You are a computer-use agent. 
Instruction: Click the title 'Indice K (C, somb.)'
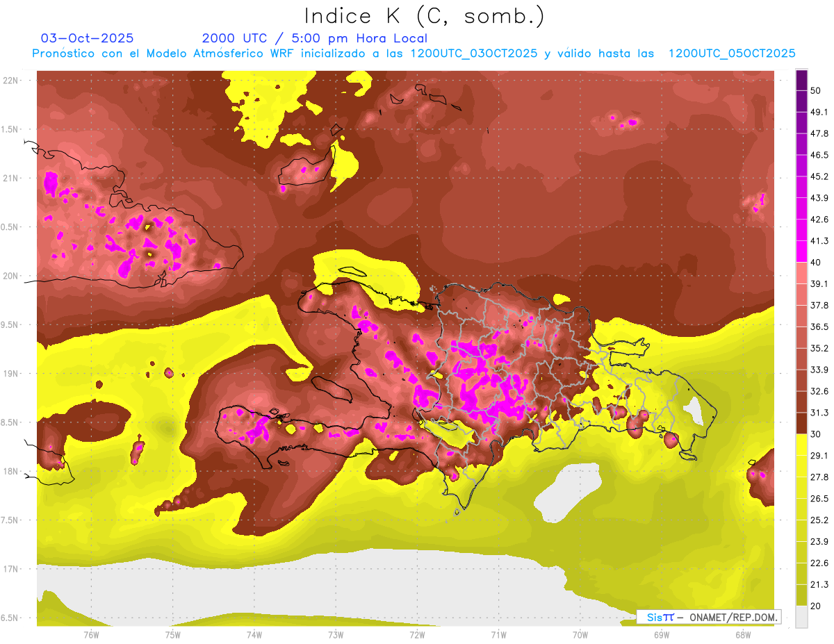pos(424,15)
